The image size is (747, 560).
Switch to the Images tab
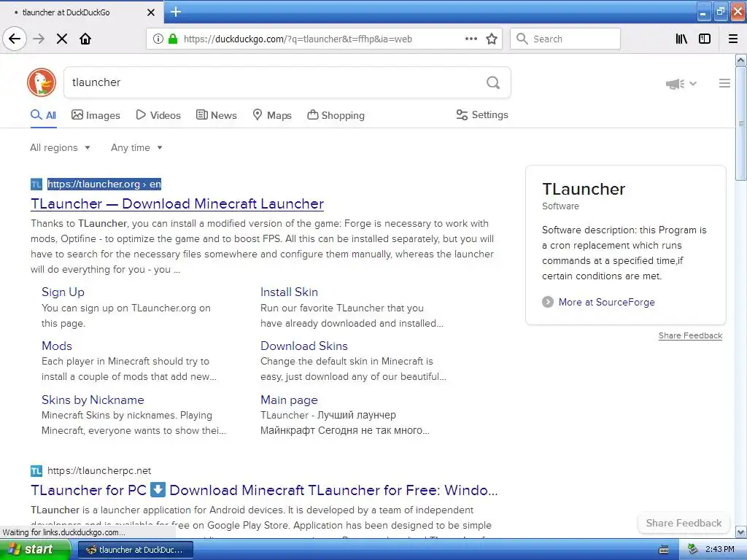96,115
